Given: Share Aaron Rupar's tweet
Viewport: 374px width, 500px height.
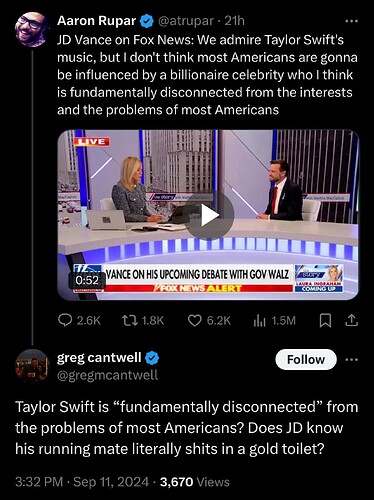Looking at the screenshot, I should click(x=351, y=321).
